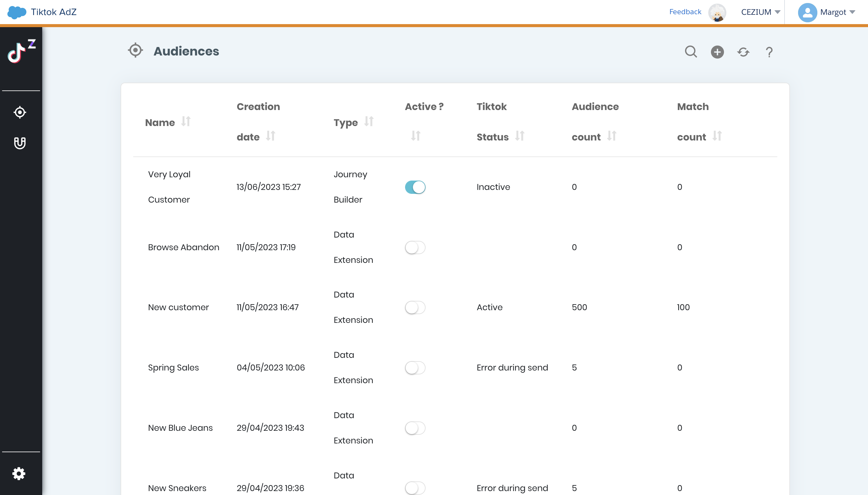
Task: Click the Spring Sales audience entry
Action: [174, 367]
